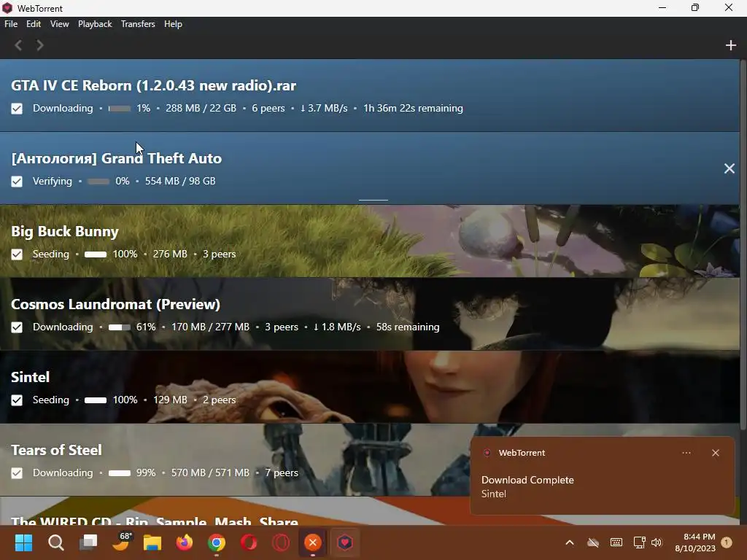
Task: Select WebTorrent icon on taskbar
Action: (x=345, y=542)
